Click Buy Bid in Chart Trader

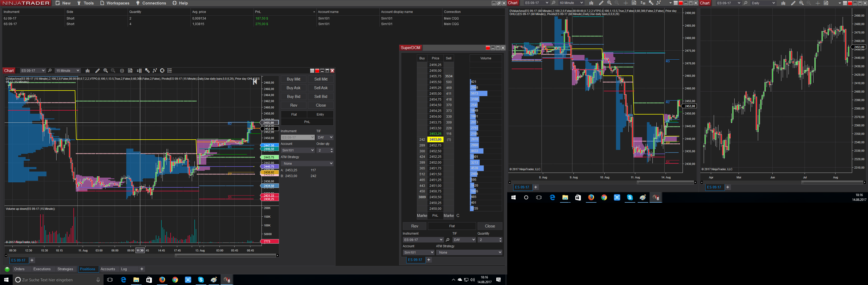(293, 97)
